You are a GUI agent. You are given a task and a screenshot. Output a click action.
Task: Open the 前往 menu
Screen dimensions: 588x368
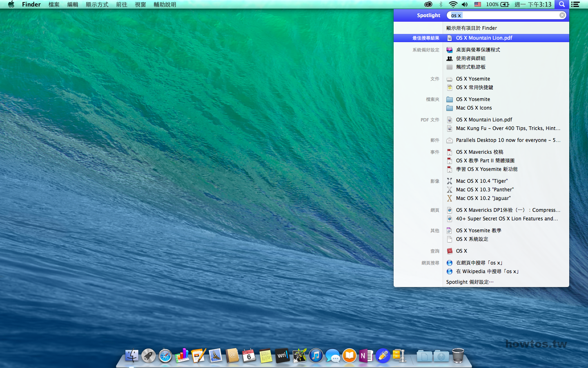[122, 4]
